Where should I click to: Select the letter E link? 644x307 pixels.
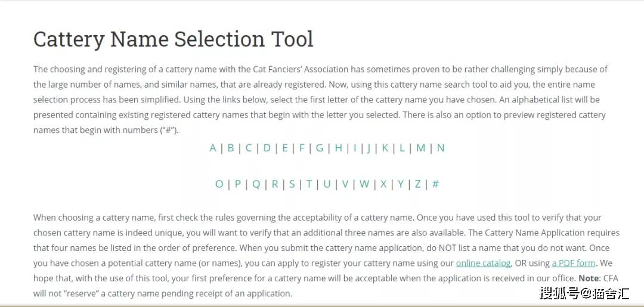click(285, 148)
